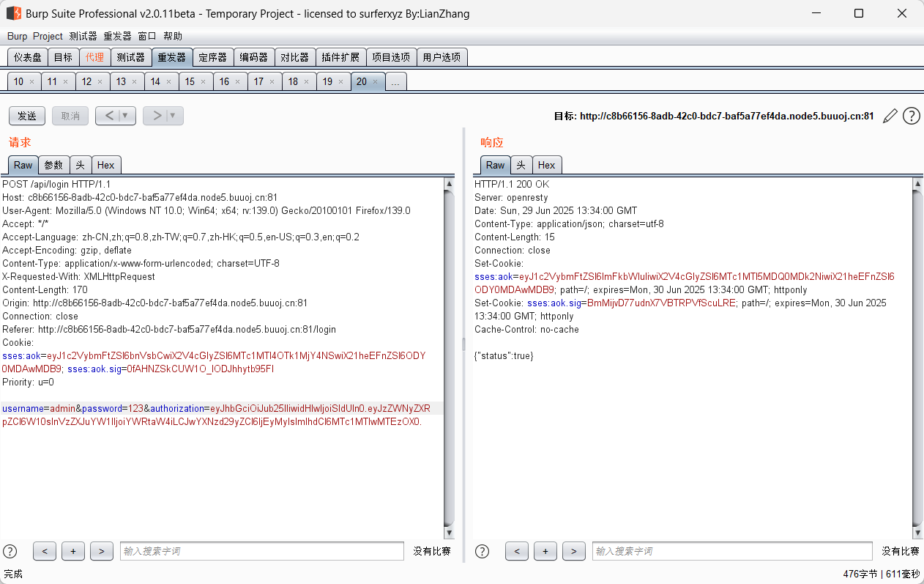The width and height of the screenshot is (924, 584).
Task: Click request search '+' options button
Action: click(73, 551)
